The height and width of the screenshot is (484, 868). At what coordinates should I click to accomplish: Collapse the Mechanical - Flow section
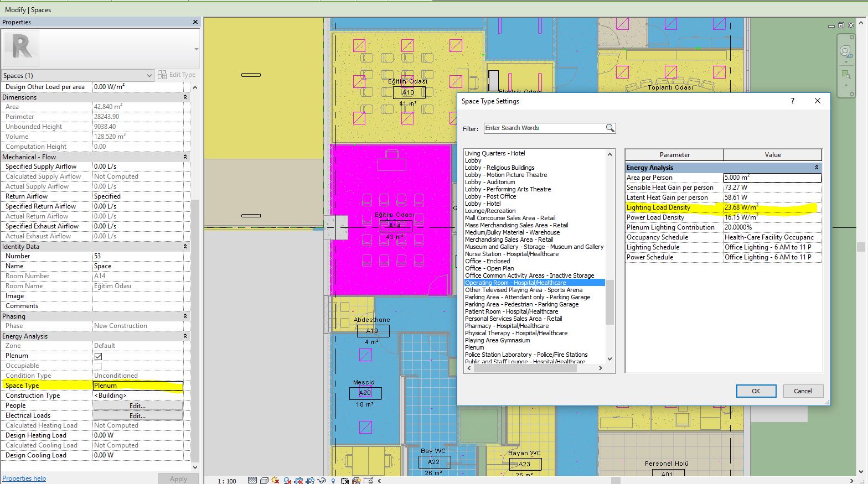coord(185,157)
